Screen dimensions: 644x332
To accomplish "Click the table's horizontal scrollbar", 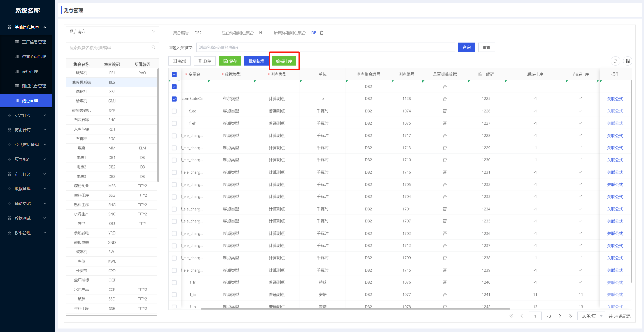I will (x=355, y=309).
